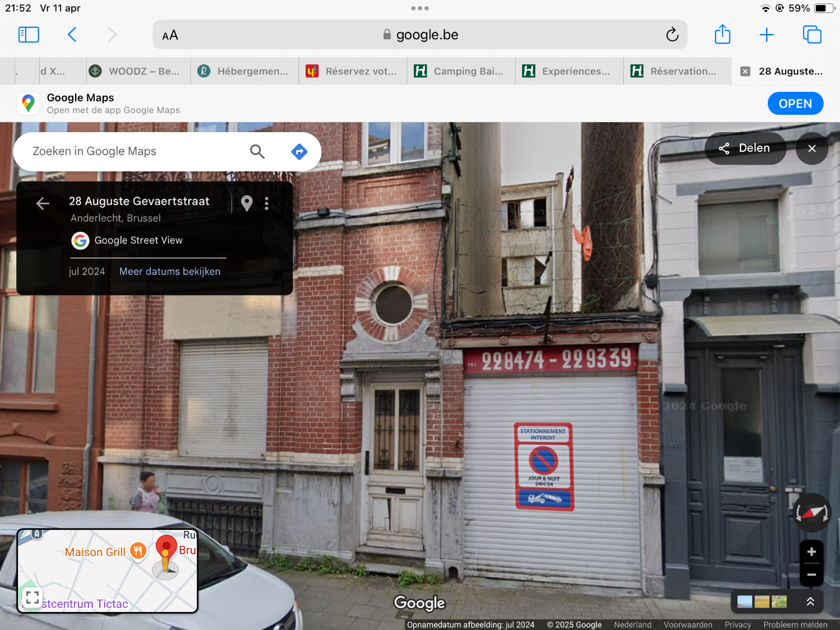Show the tab overview
The image size is (840, 630).
click(811, 35)
